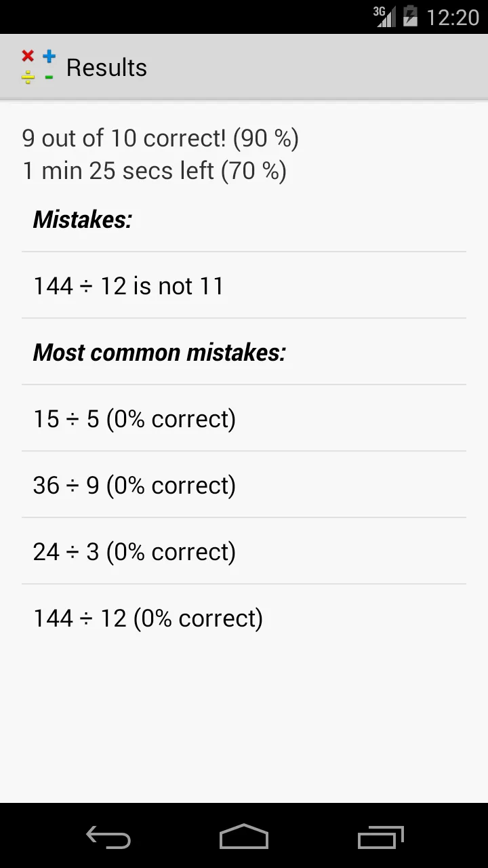
Task: Tap the Android Back navigation button
Action: [108, 837]
